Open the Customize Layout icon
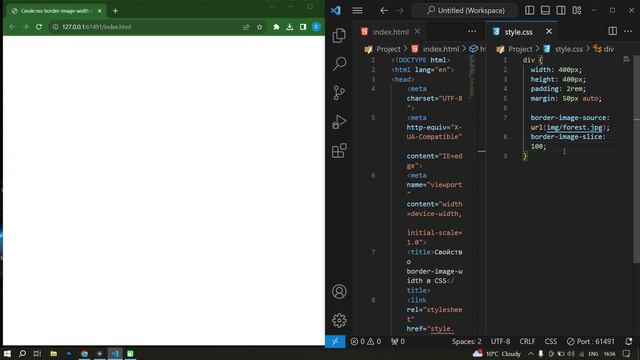This screenshot has width=640, height=360. (577, 10)
